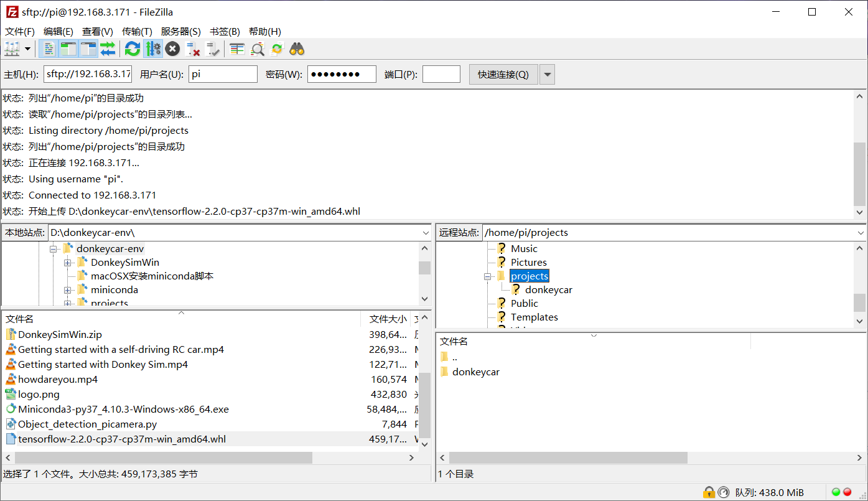This screenshot has width=868, height=501.
Task: Open speed limits icon in status bar
Action: pyautogui.click(x=723, y=492)
